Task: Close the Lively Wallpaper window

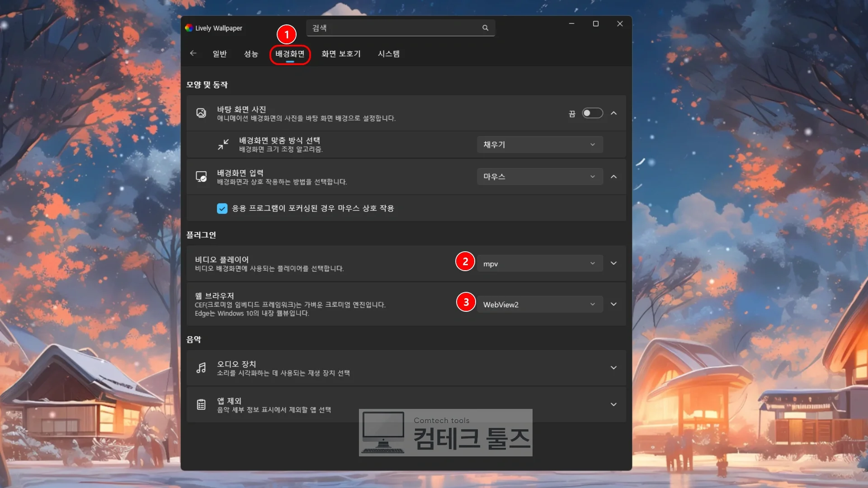Action: (620, 23)
